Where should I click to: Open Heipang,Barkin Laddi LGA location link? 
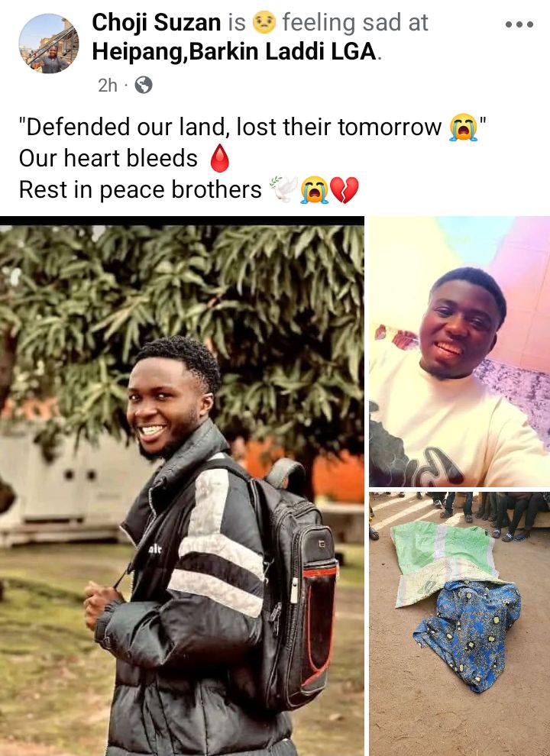[235, 52]
